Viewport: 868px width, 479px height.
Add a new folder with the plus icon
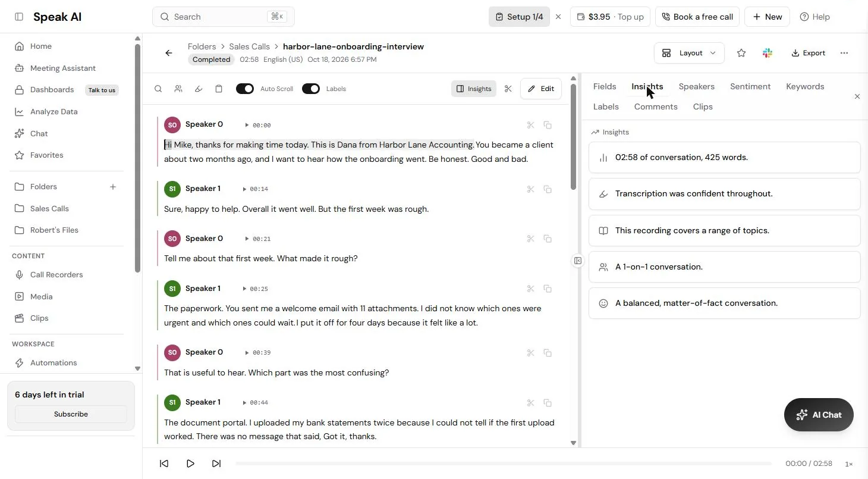pyautogui.click(x=113, y=187)
